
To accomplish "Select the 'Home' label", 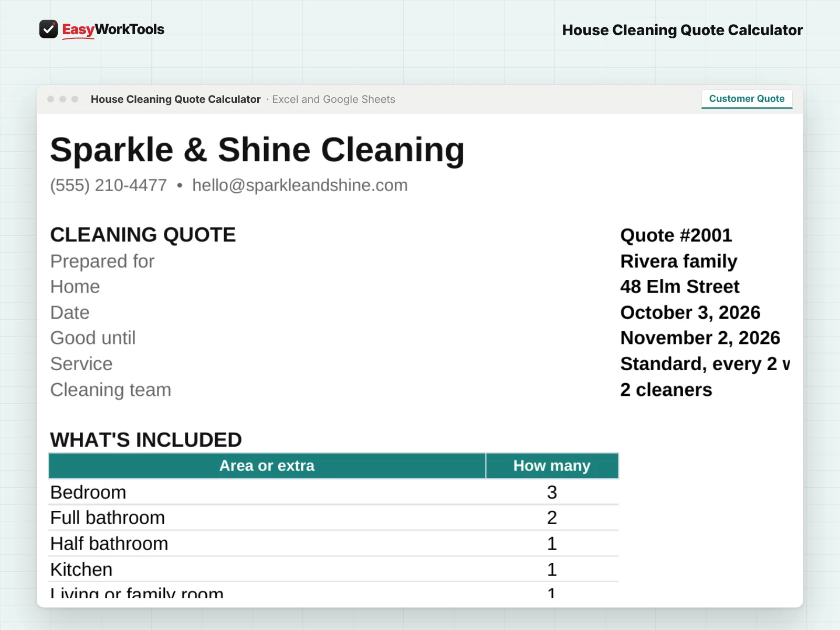I will tap(75, 287).
